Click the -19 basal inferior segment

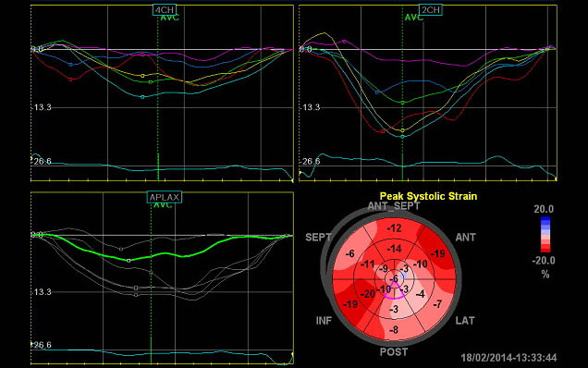click(350, 304)
